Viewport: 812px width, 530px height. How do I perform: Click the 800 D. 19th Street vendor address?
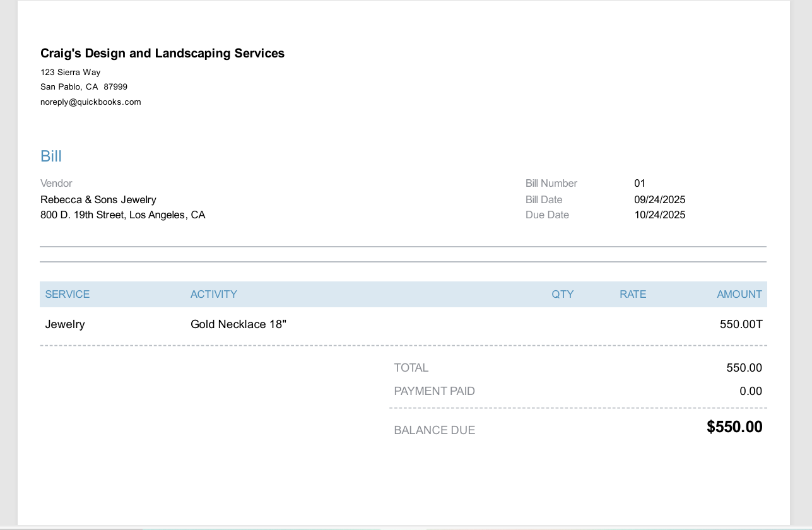pos(122,215)
